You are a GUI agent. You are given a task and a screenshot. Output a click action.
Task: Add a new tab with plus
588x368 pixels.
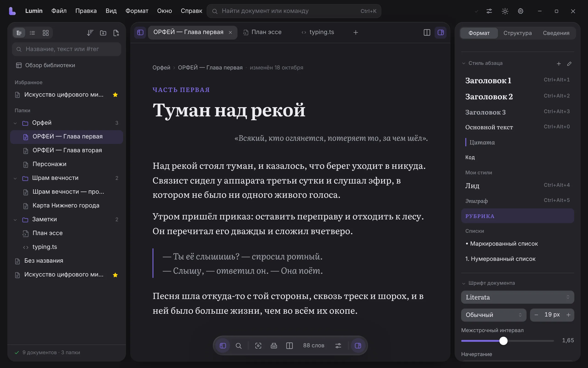(x=356, y=32)
